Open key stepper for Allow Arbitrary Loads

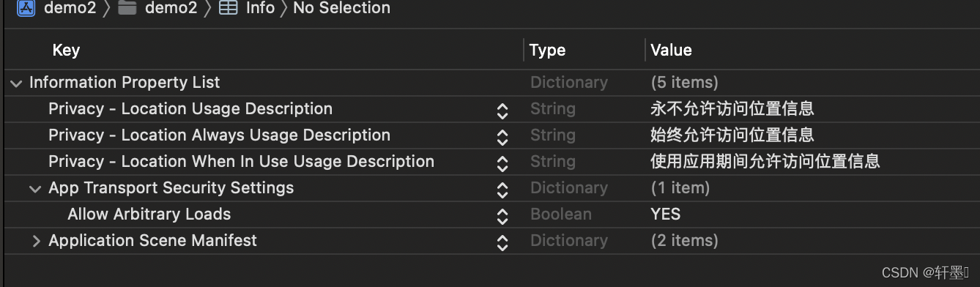(502, 215)
